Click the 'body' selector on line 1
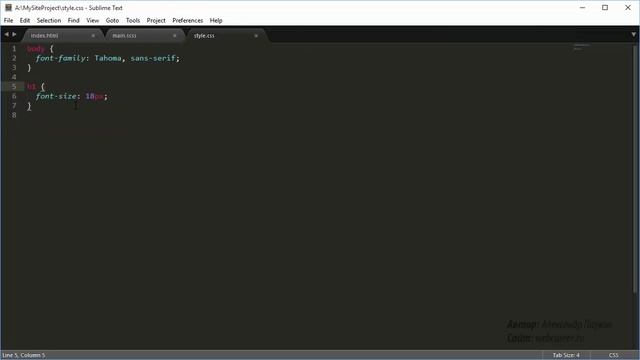 tap(36, 49)
